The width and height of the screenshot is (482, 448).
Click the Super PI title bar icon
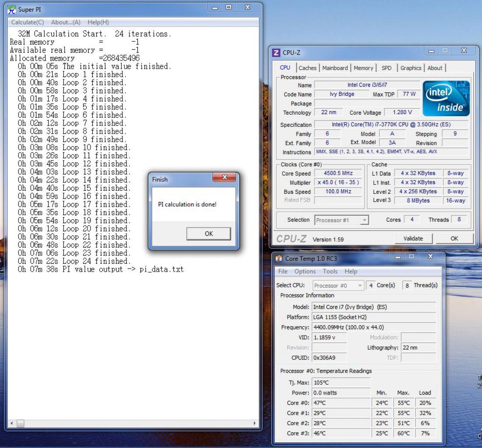[x=11, y=10]
